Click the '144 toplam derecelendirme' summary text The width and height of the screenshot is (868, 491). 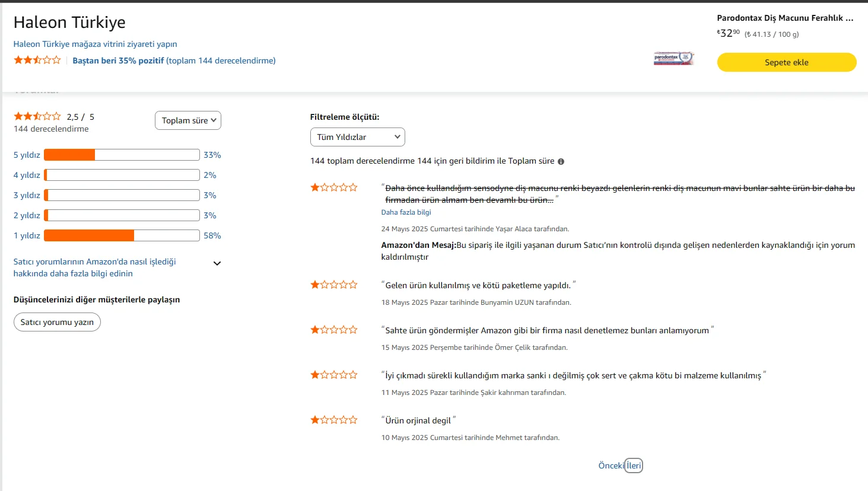coord(433,161)
